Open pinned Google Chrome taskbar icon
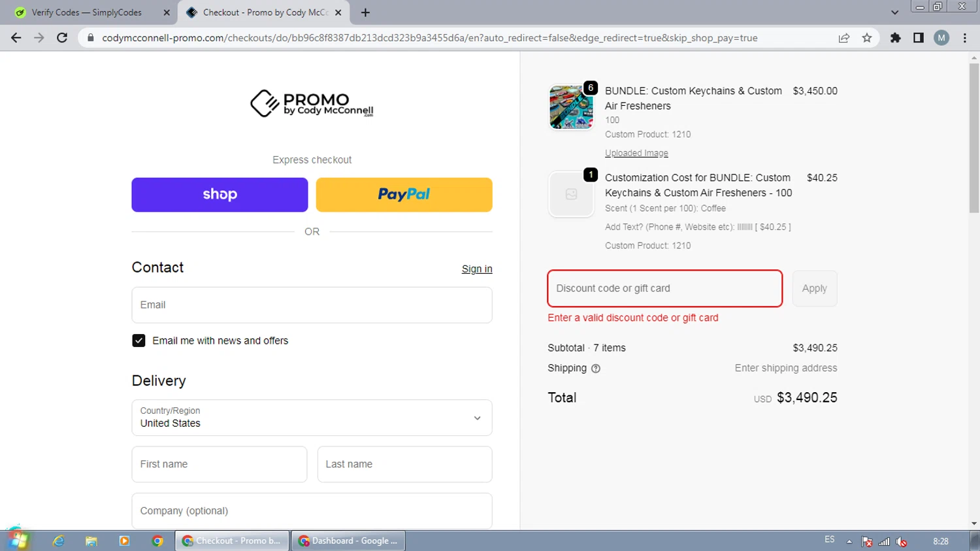 [157, 541]
